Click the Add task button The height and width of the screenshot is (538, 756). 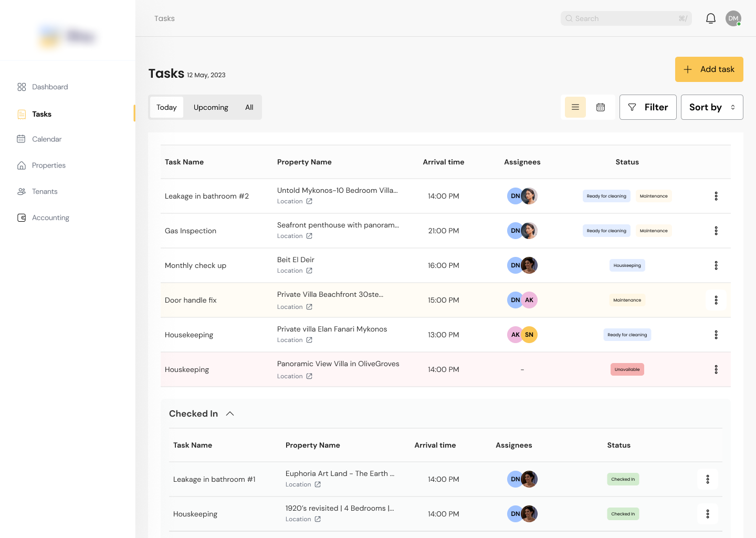click(x=709, y=69)
